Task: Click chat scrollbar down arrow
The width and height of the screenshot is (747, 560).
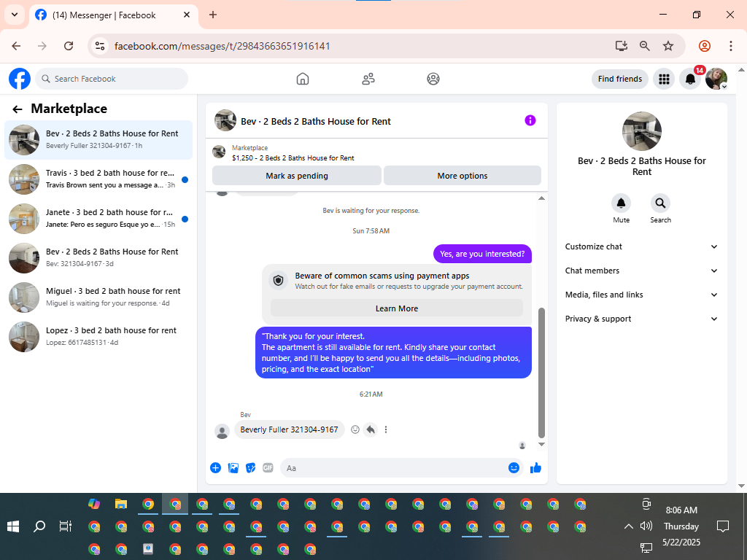Action: (541, 444)
